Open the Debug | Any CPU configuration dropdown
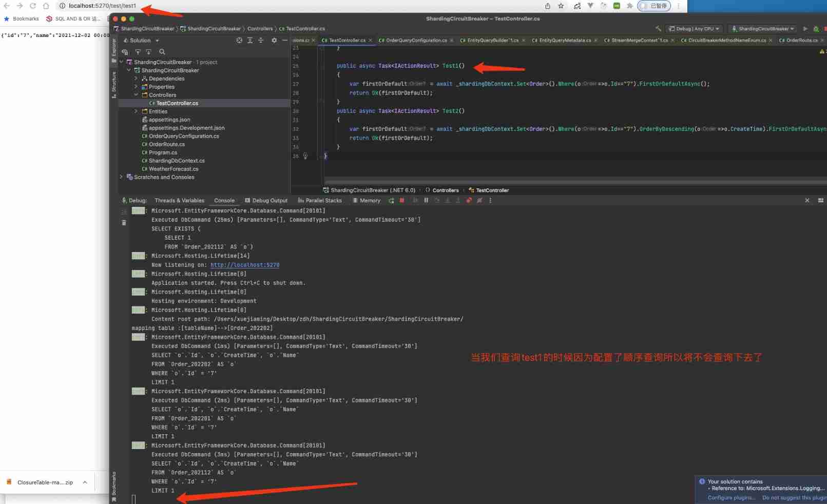The height and width of the screenshot is (504, 827). [694, 29]
